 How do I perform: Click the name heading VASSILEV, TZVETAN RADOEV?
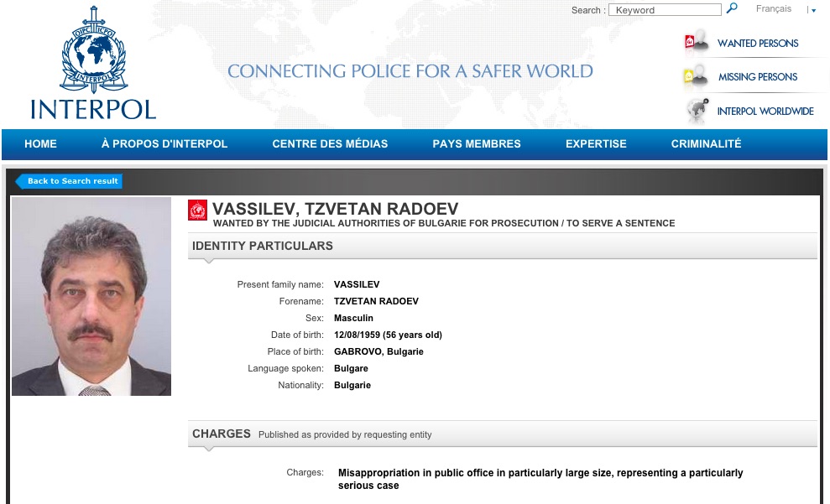335,209
